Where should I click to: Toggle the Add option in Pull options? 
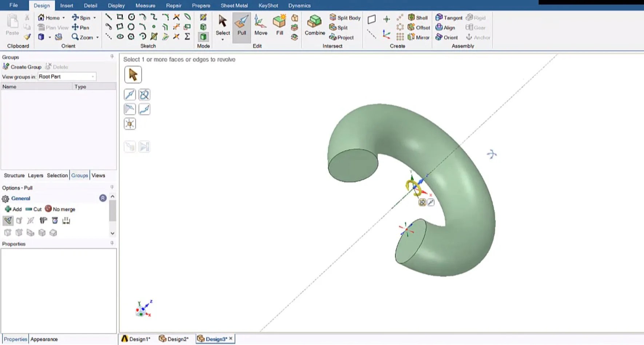point(13,209)
